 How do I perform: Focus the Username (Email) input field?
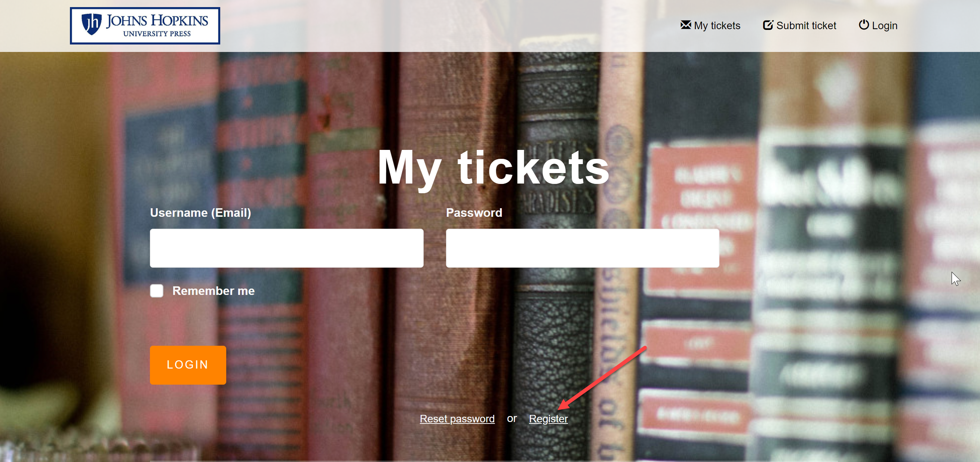[x=286, y=248]
